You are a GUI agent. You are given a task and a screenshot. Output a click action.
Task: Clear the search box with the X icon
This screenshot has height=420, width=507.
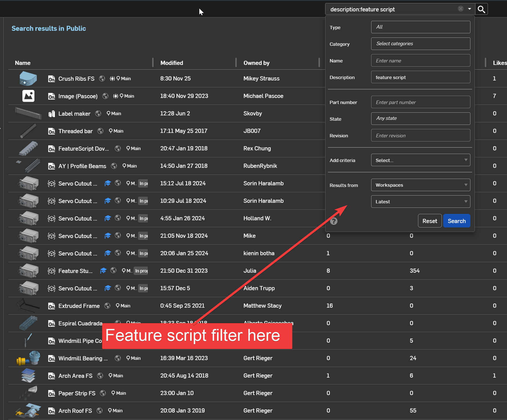[x=460, y=9]
